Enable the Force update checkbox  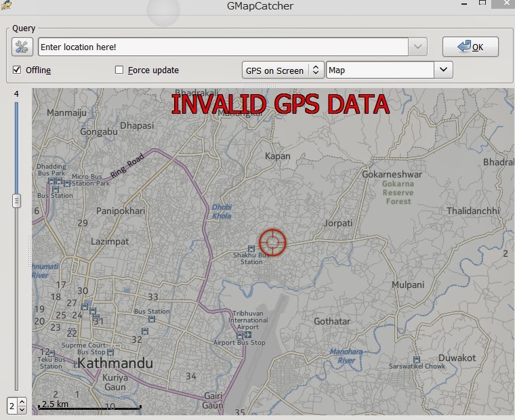click(x=119, y=70)
